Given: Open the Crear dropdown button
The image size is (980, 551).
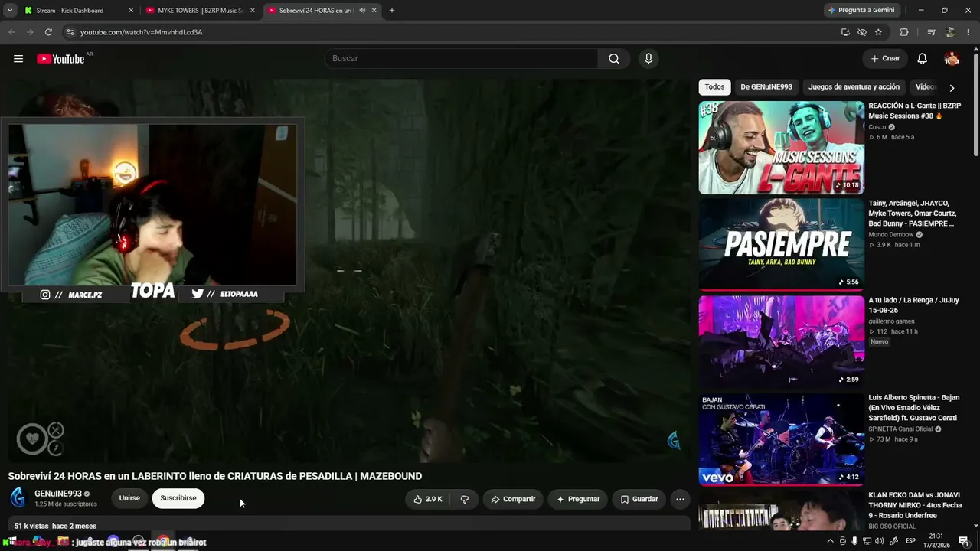Looking at the screenshot, I should (885, 59).
